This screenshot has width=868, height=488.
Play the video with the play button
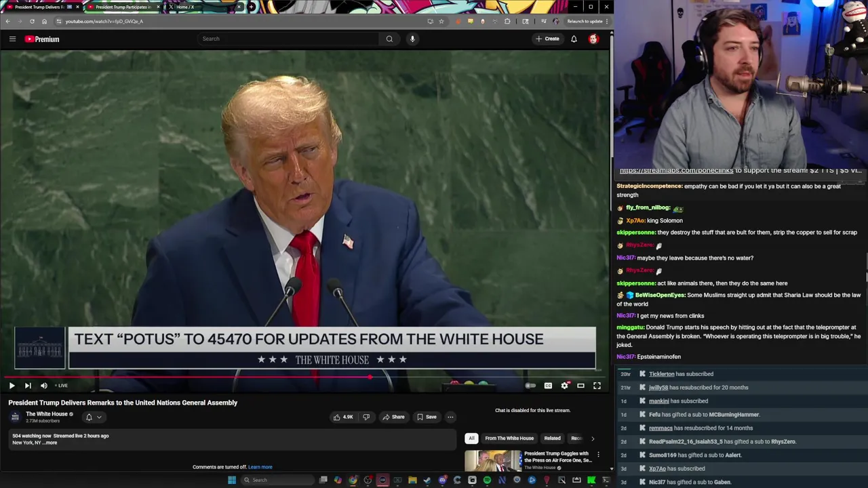[x=12, y=386]
